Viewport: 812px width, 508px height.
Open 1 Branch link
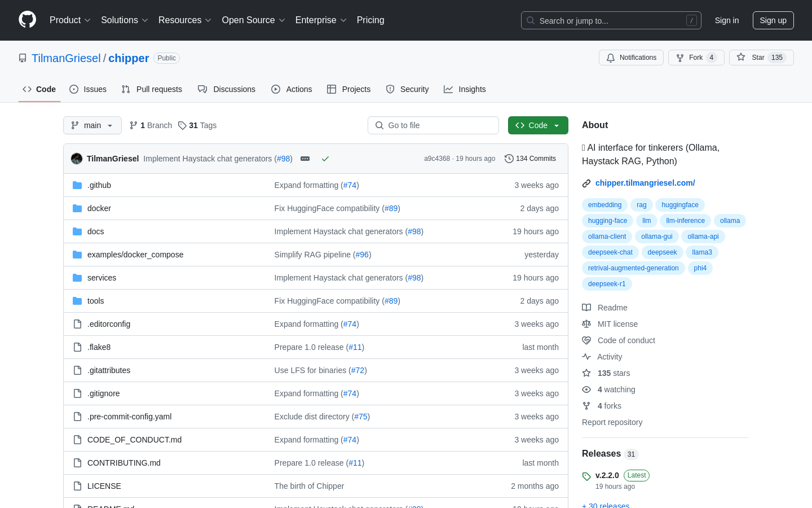pyautogui.click(x=151, y=125)
